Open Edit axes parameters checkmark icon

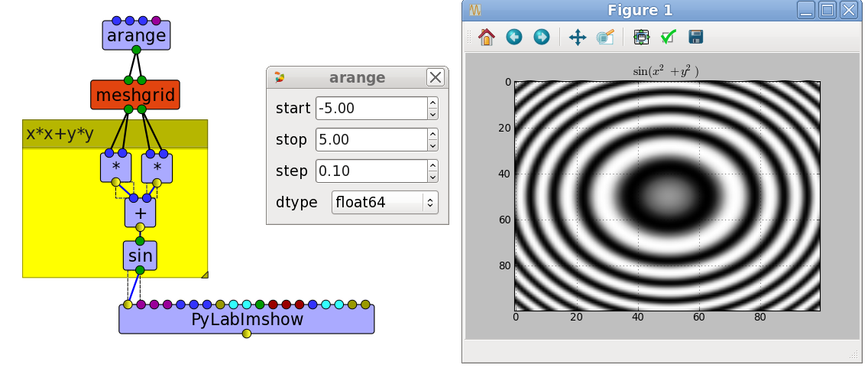pyautogui.click(x=668, y=37)
